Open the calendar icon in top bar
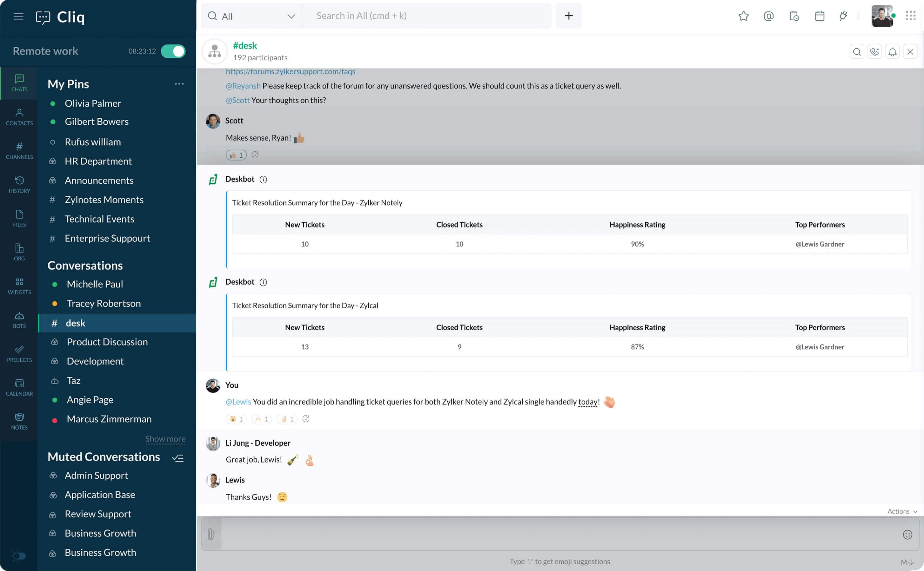Screen dimensions: 924x571 coord(819,16)
